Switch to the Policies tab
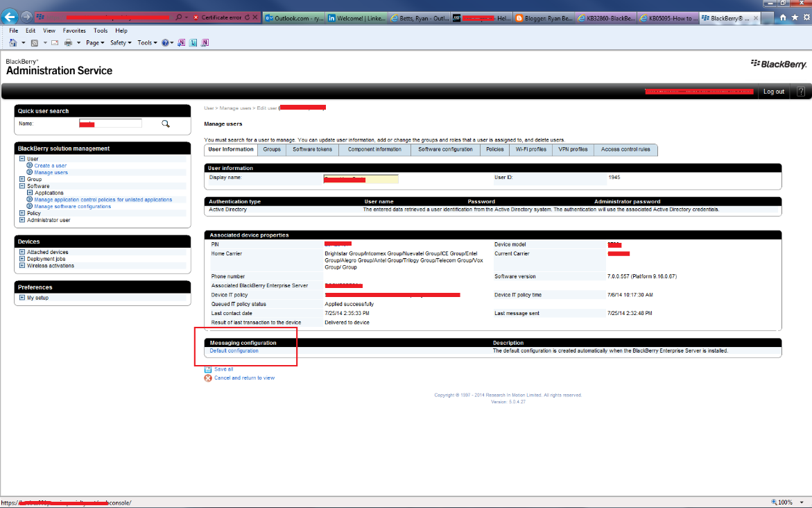 [494, 149]
